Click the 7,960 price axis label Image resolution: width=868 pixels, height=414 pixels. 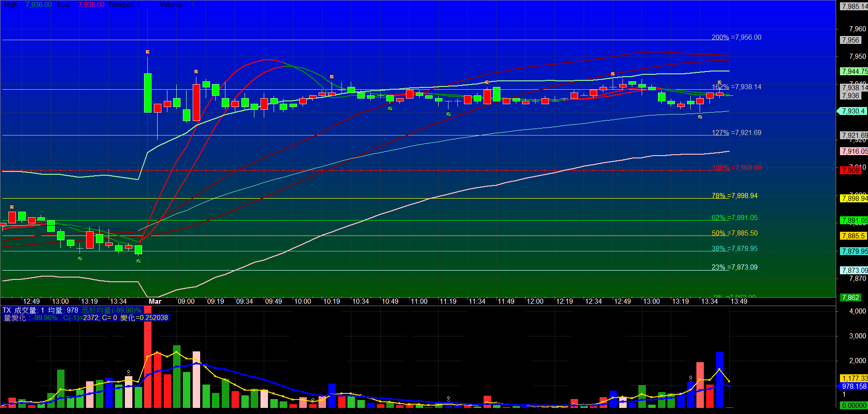point(857,29)
